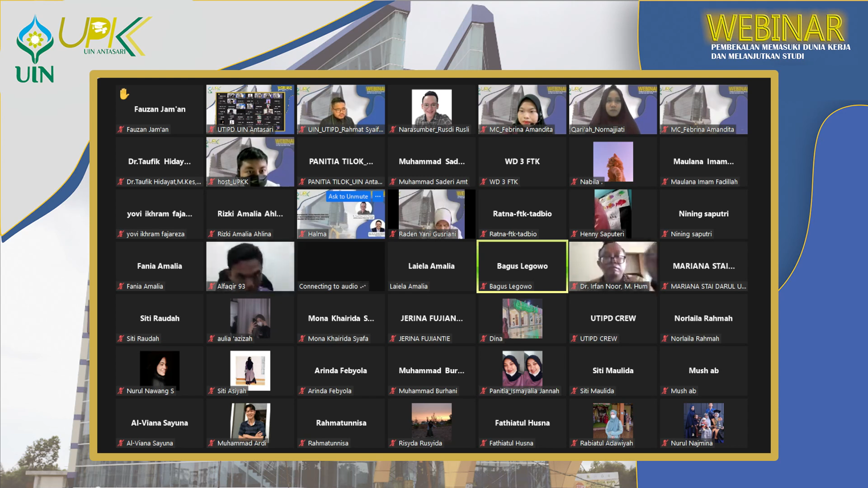Viewport: 868px width, 488px height.
Task: Select Muhammad Ardi profile photo
Action: (x=250, y=422)
